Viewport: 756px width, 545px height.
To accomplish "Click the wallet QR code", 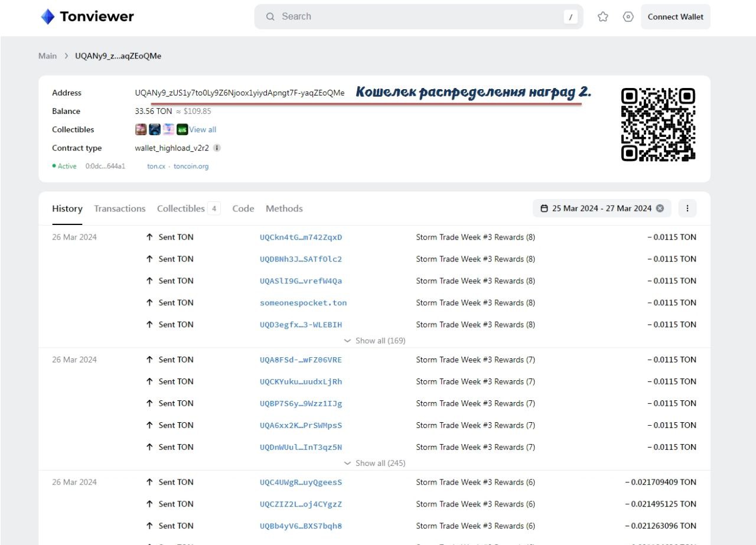I will pos(658,125).
